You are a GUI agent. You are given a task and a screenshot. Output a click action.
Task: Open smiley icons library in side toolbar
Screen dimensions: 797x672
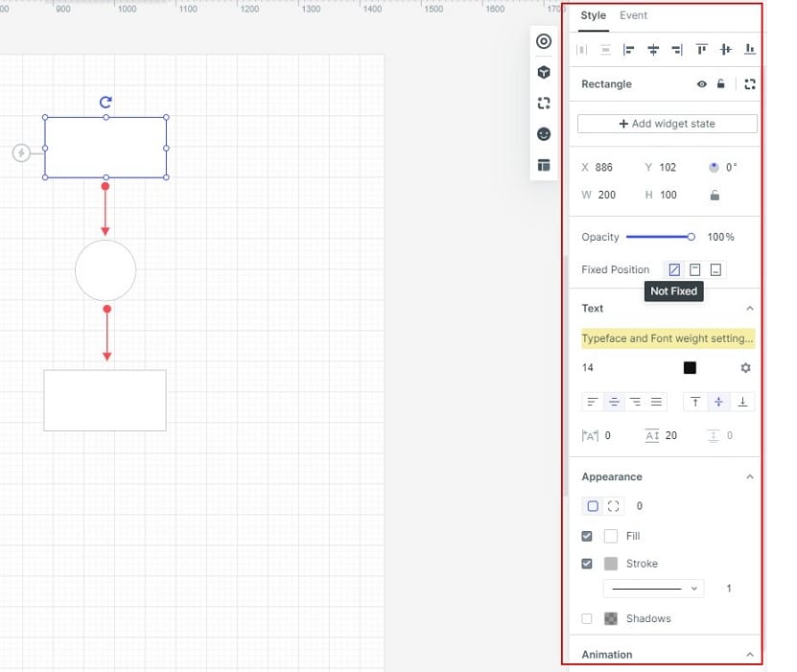(544, 134)
